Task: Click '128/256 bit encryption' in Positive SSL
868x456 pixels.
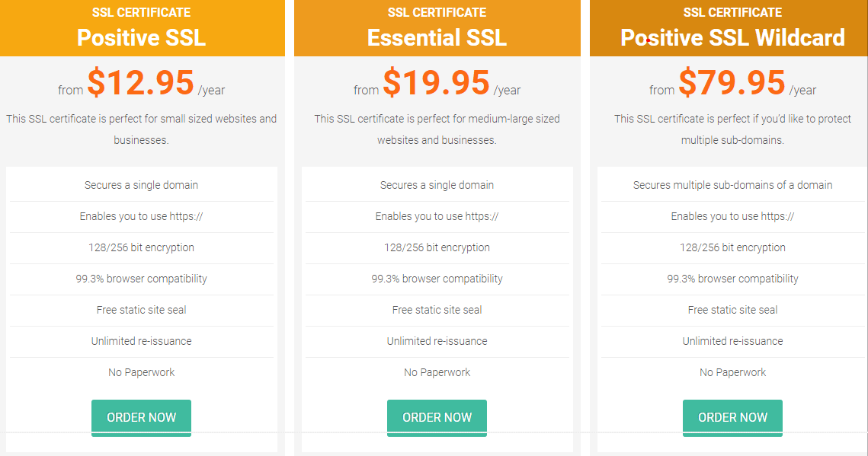Action: (141, 247)
